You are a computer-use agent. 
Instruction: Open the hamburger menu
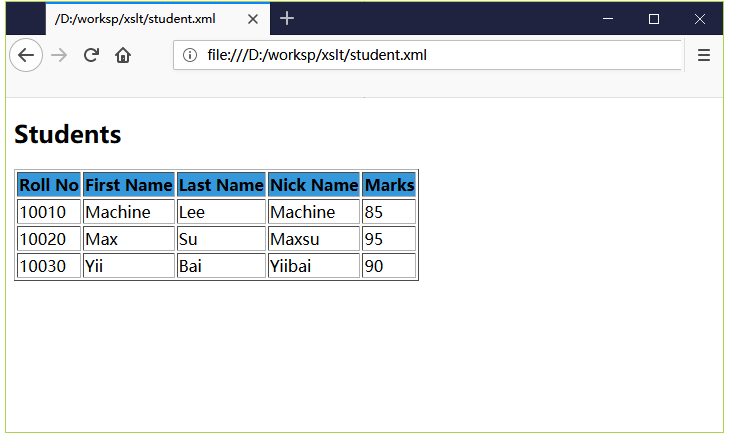[x=703, y=55]
